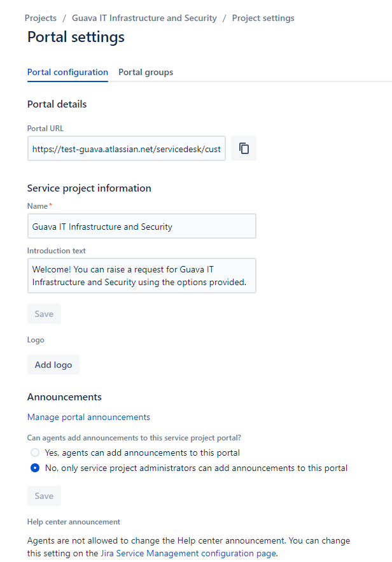Click the Help center announcement label
Screen dimensions: 392x562
click(x=73, y=521)
